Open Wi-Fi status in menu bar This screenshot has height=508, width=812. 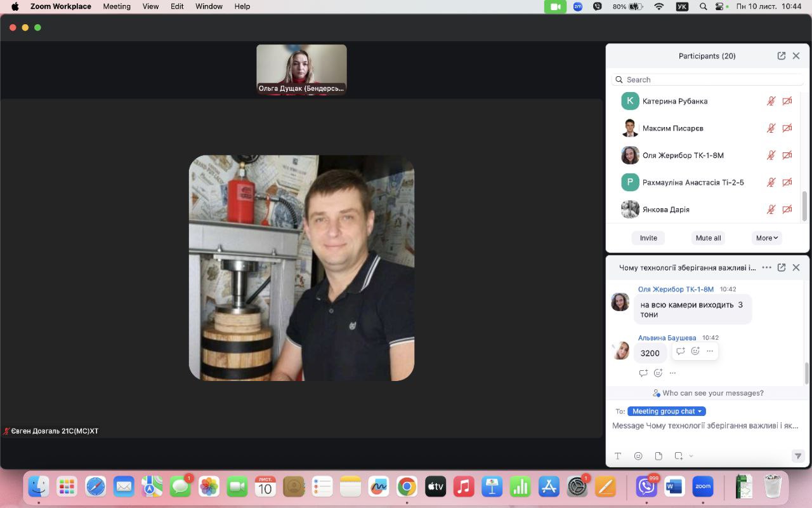(659, 6)
